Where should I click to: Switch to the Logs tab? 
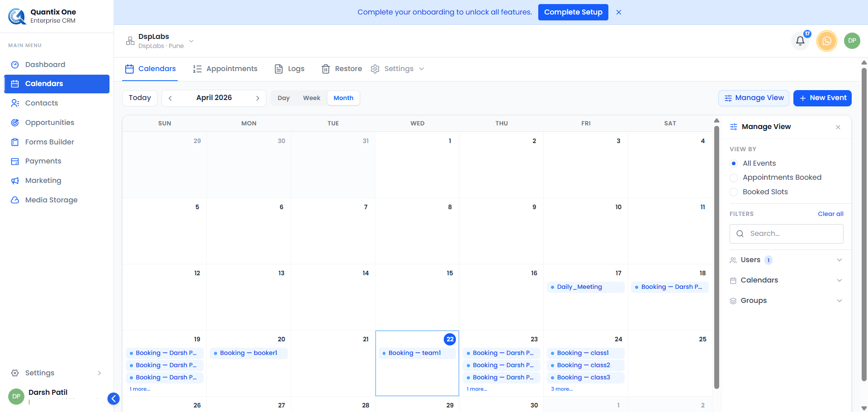coord(289,69)
